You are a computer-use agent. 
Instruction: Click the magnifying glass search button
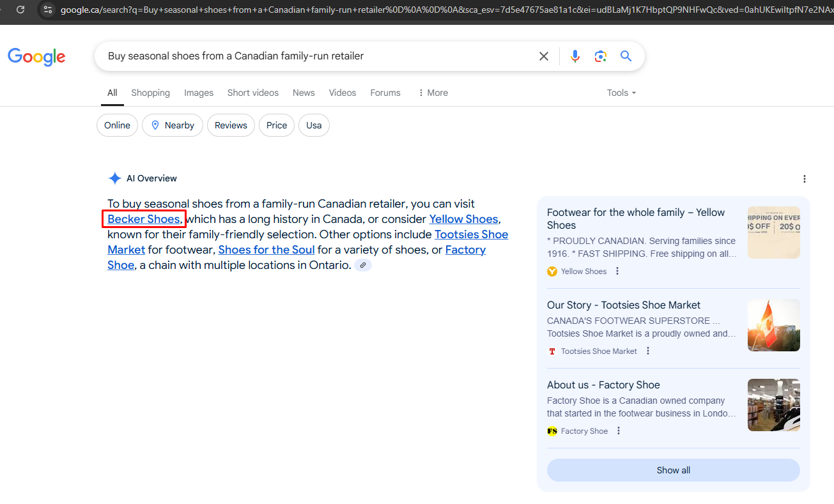coord(626,56)
